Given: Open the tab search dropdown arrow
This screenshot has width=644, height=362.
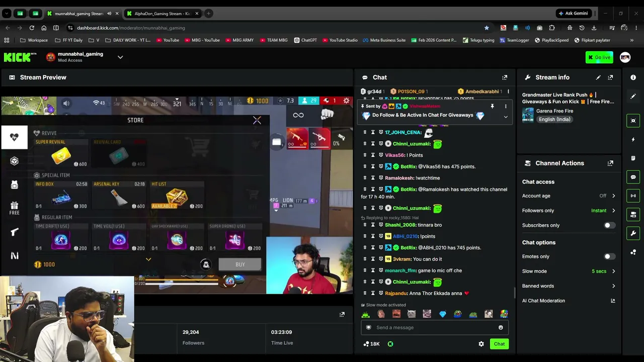Looking at the screenshot, I should click(x=7, y=14).
